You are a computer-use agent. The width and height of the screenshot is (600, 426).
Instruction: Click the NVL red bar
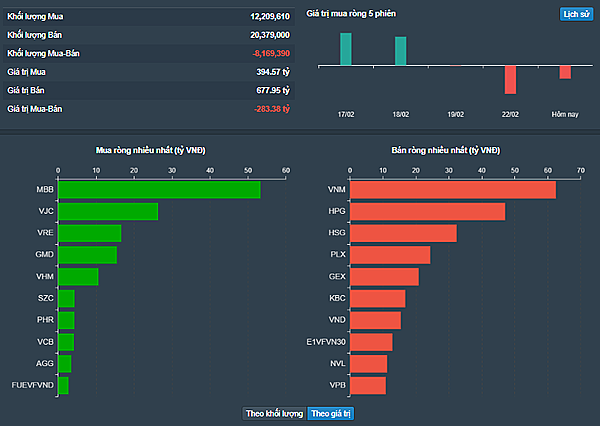[368, 364]
